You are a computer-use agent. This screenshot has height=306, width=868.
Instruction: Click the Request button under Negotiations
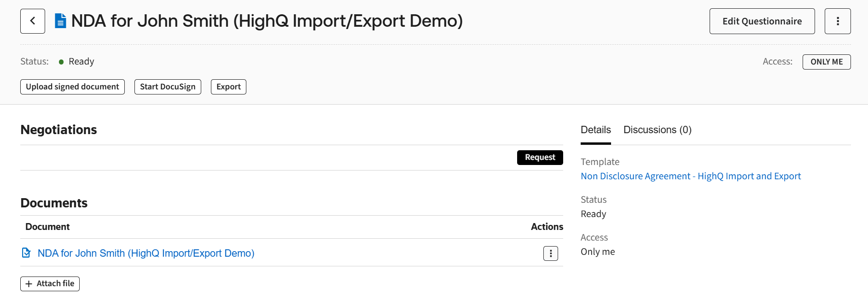click(540, 157)
